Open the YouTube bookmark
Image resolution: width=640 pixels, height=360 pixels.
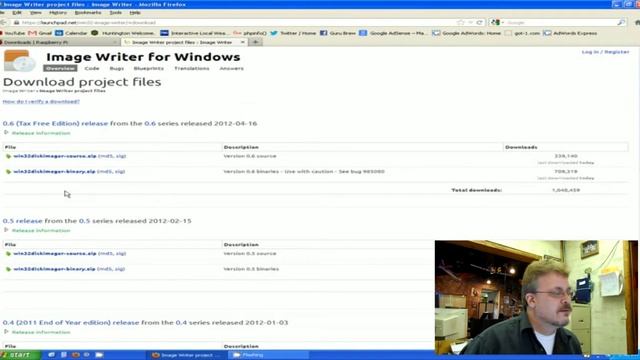pyautogui.click(x=12, y=33)
